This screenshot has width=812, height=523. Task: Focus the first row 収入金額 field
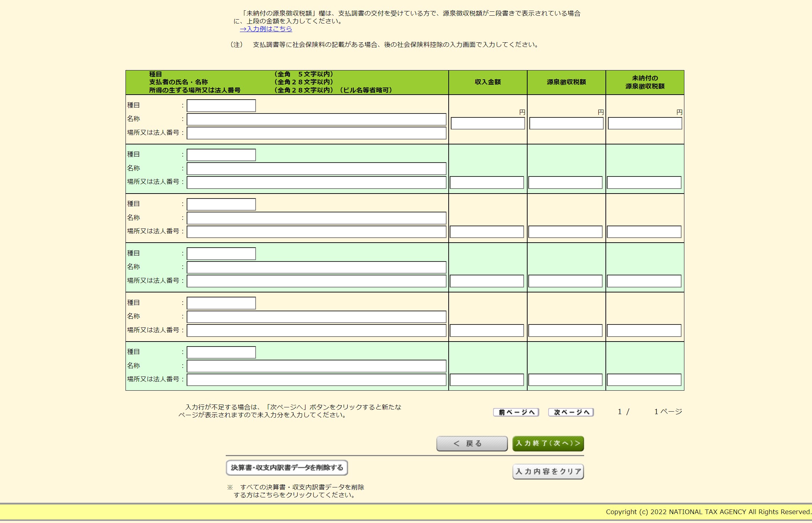tap(488, 123)
